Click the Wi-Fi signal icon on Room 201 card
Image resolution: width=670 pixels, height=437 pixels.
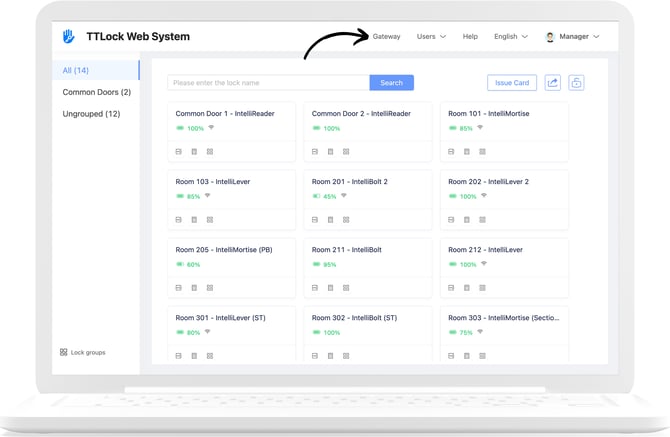[344, 196]
